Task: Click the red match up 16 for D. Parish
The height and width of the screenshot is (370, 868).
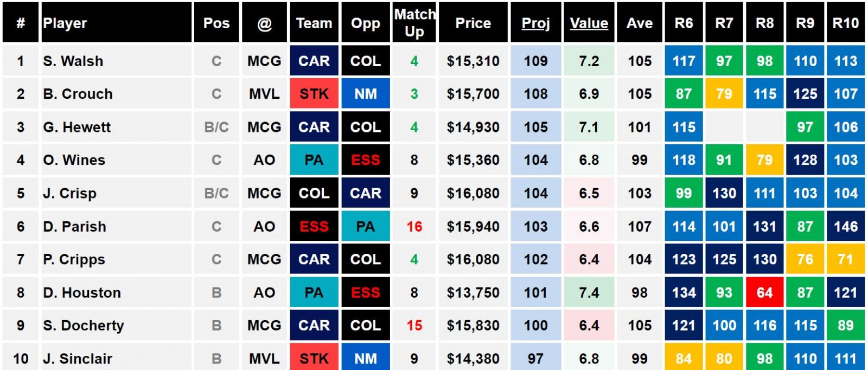Action: (x=414, y=226)
